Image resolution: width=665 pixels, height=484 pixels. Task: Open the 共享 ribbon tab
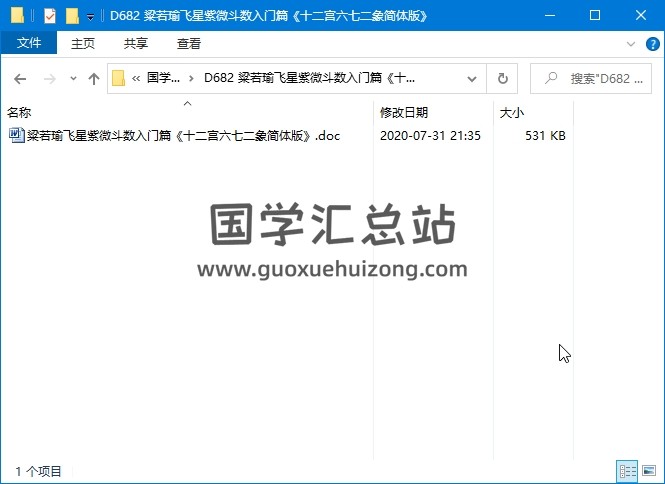tap(136, 44)
